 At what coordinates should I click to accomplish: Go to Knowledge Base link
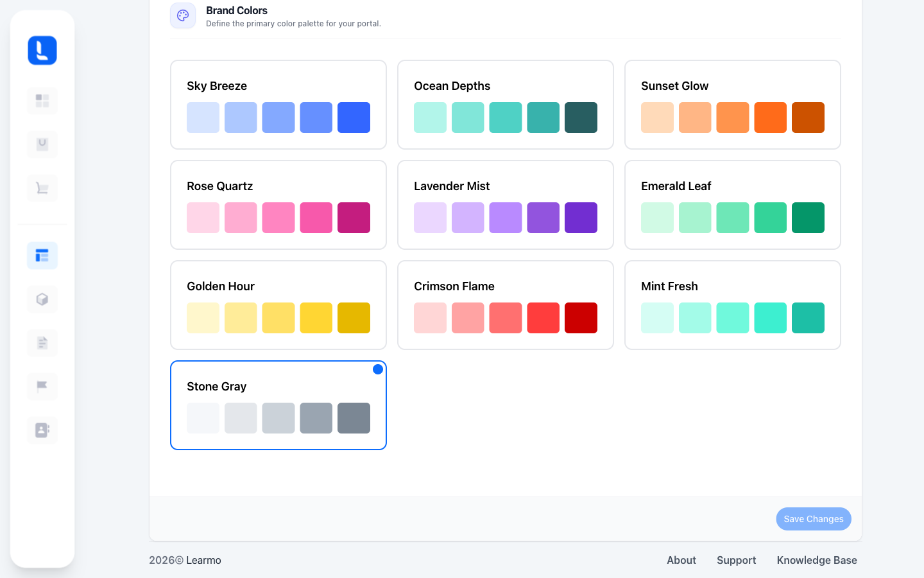coord(817,560)
